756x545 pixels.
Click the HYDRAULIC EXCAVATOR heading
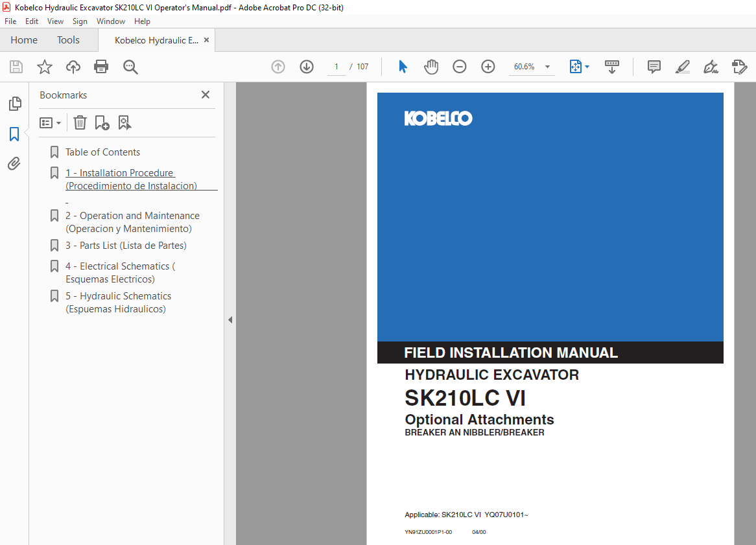point(491,375)
